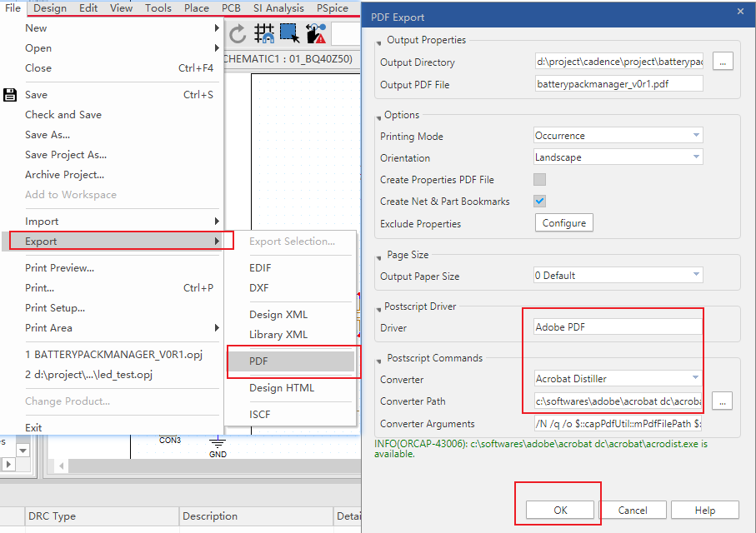Choose PDF in the Export submenu

pos(291,361)
